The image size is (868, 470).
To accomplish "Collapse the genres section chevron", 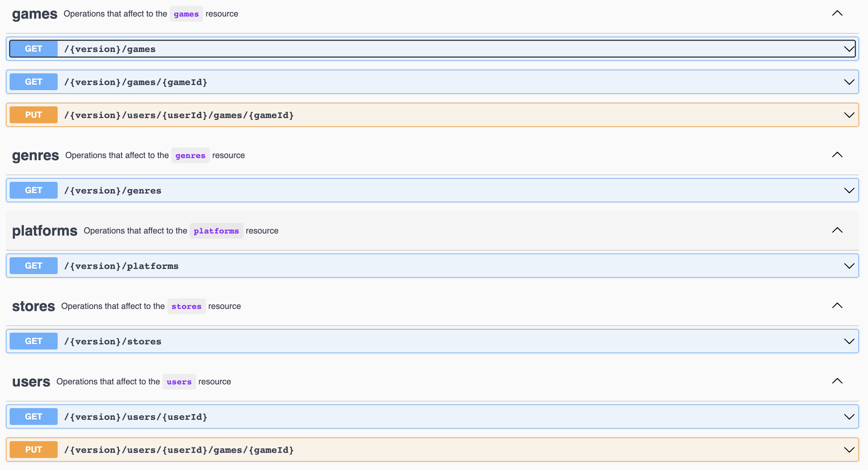I will click(x=837, y=155).
